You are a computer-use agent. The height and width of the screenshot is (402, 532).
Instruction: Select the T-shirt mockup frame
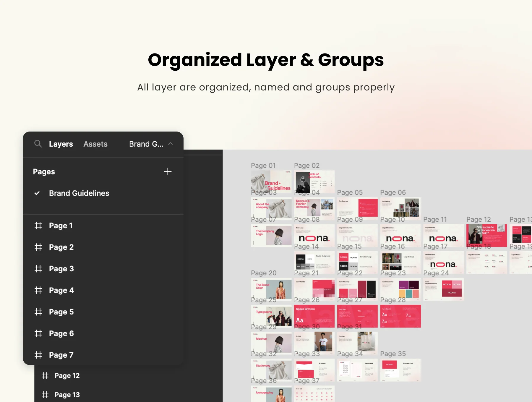[x=314, y=343]
